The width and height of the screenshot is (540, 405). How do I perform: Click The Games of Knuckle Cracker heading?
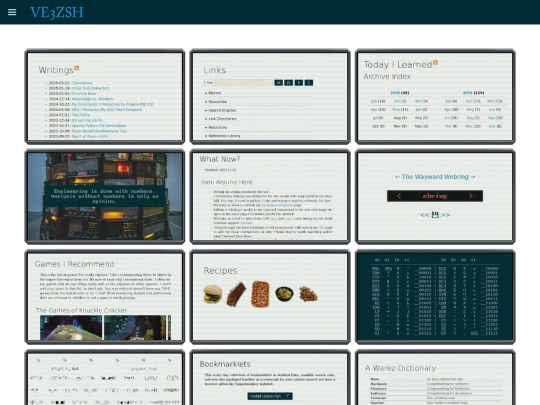81,310
